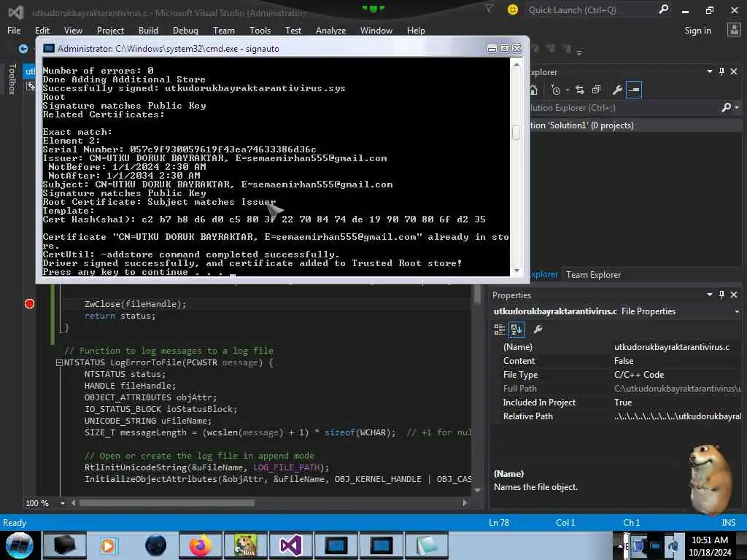Toggle auto-hide pin on Properties panel
This screenshot has height=560, width=747.
click(721, 295)
